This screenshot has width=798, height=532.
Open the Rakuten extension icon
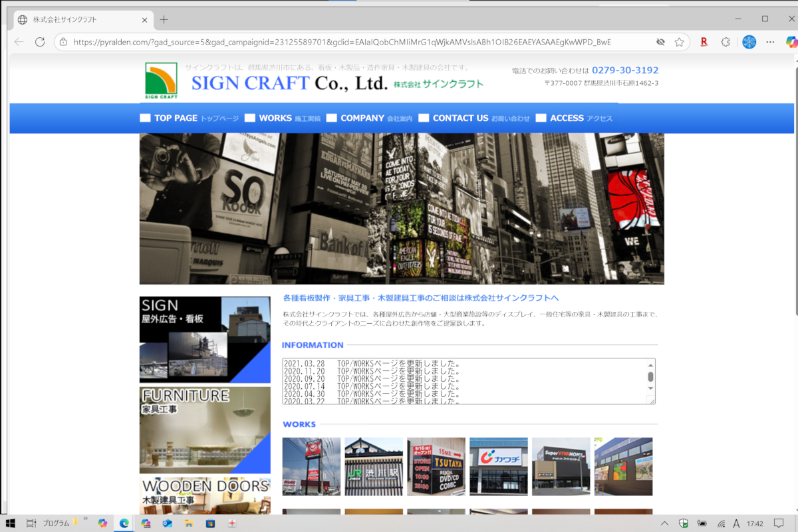(x=704, y=42)
